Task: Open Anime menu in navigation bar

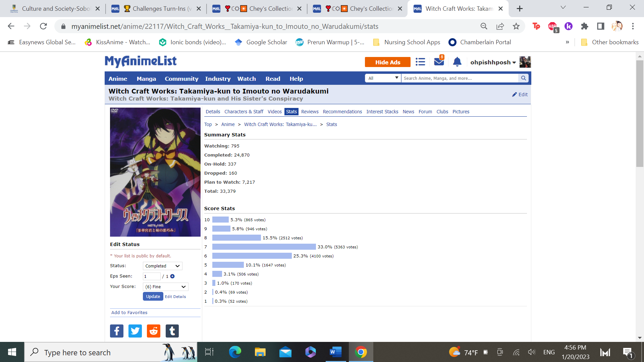Action: 118,79
